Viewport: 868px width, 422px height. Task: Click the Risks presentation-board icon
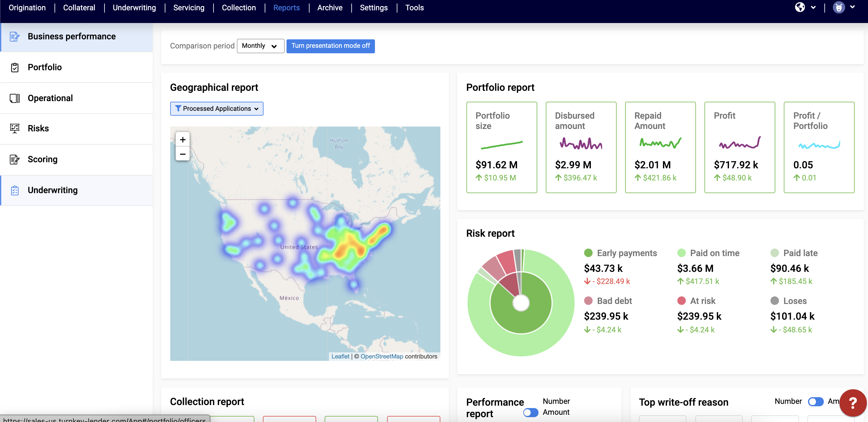coord(15,128)
